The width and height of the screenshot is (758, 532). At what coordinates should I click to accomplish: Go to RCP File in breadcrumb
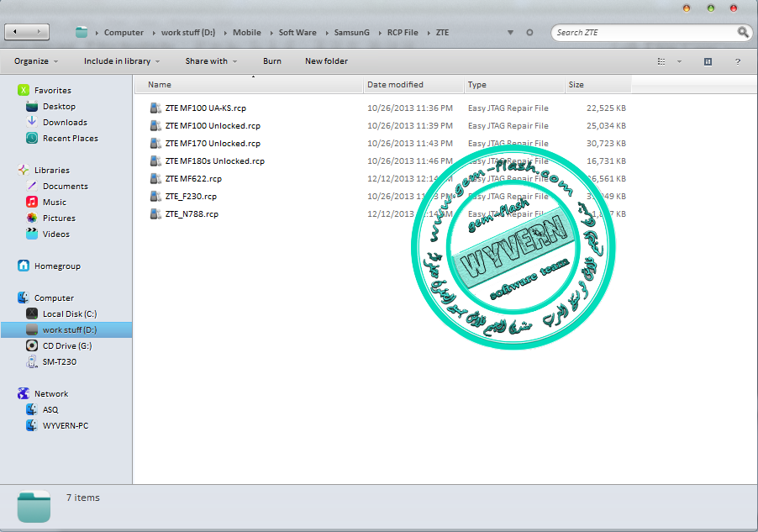[x=403, y=33]
